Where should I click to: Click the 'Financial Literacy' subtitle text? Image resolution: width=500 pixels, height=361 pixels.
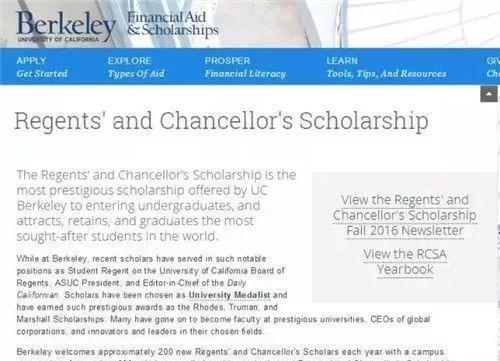pos(245,73)
